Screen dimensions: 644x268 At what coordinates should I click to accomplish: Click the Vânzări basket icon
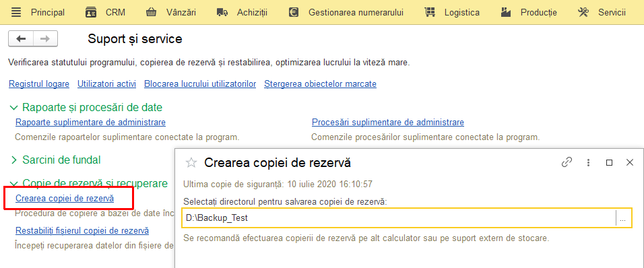pos(151,12)
